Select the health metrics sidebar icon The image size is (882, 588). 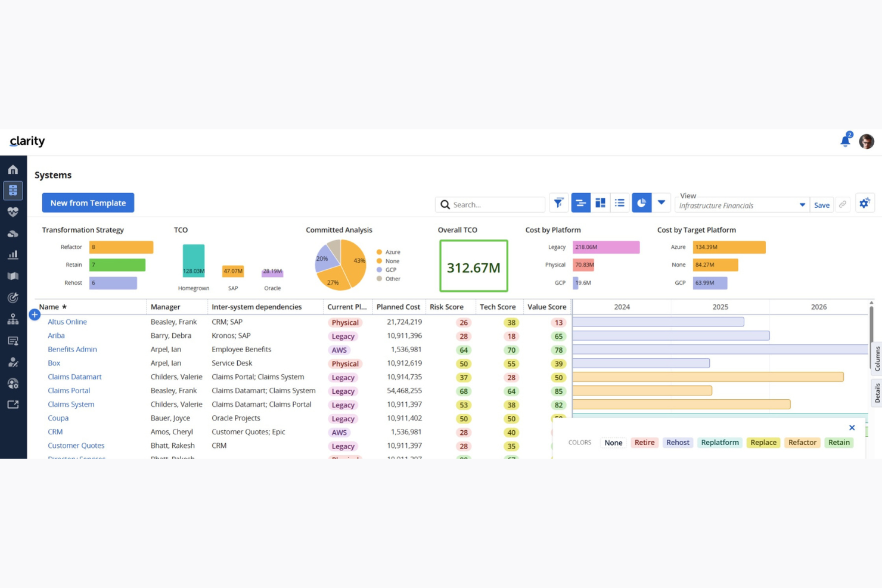point(13,211)
